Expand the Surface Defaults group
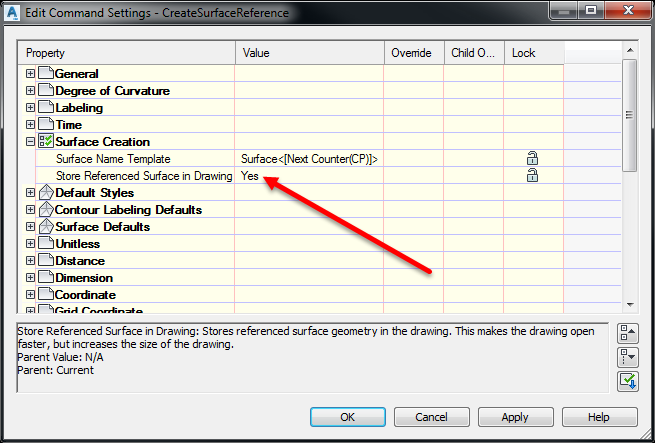Image resolution: width=655 pixels, height=443 pixels. click(30, 227)
